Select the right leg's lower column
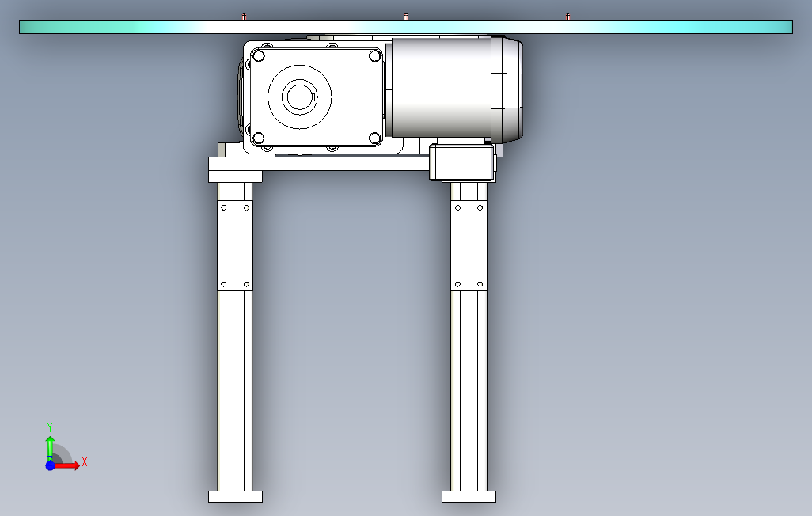 pos(469,391)
